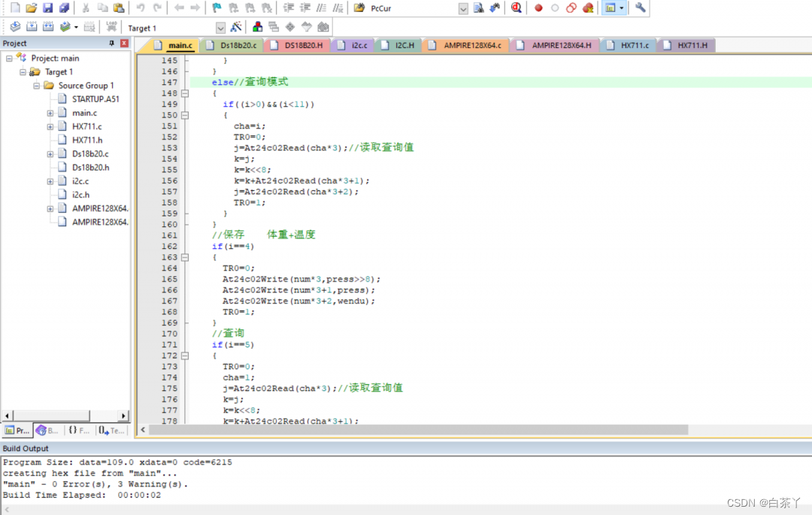Viewport: 812px width, 515px height.
Task: Click the Save All files icon
Action: pyautogui.click(x=64, y=8)
